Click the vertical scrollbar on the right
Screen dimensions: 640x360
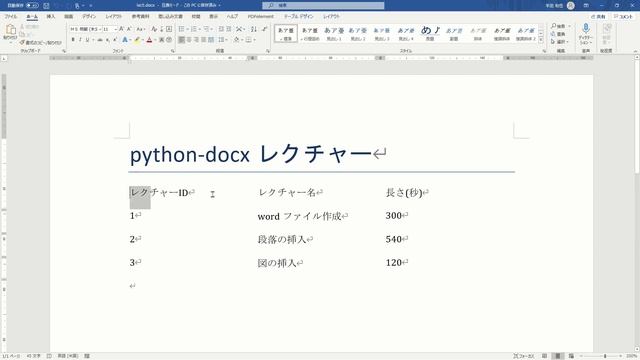637,204
